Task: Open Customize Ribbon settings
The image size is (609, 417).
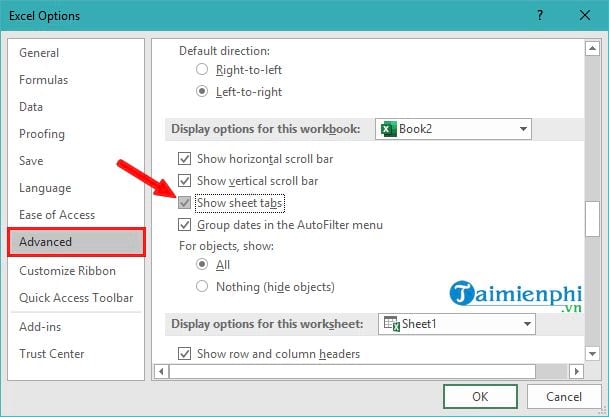Action: [67, 271]
